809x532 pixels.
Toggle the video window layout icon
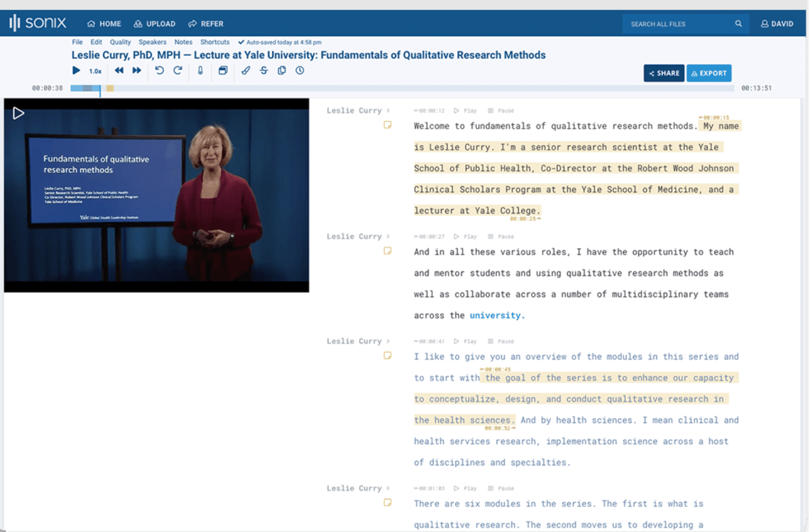click(x=223, y=71)
